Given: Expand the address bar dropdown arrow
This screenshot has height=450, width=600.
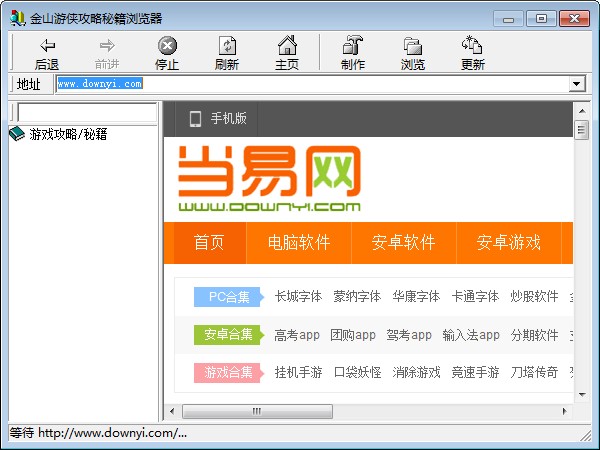Looking at the screenshot, I should coord(577,83).
